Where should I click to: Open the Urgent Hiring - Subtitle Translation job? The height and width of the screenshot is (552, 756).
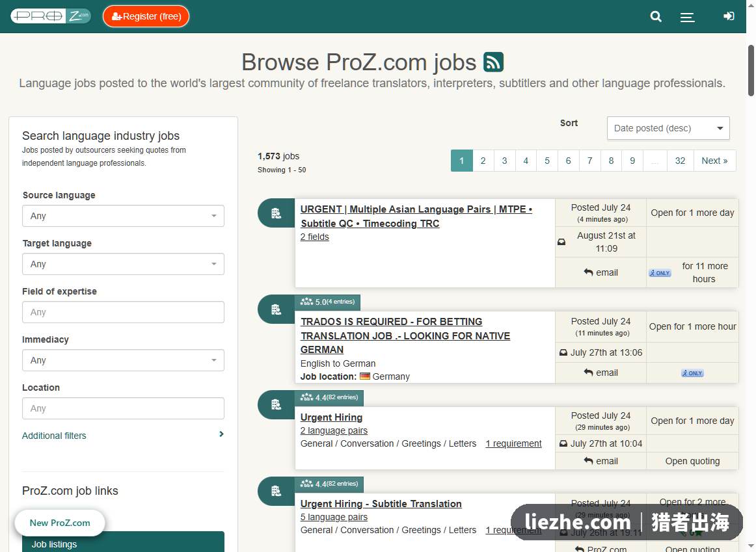coord(381,504)
